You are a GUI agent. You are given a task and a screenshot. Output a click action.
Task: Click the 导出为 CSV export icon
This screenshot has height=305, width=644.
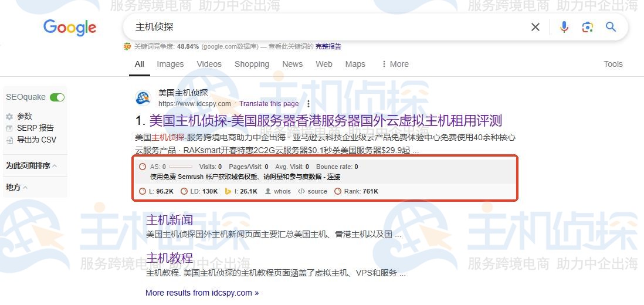click(9, 140)
